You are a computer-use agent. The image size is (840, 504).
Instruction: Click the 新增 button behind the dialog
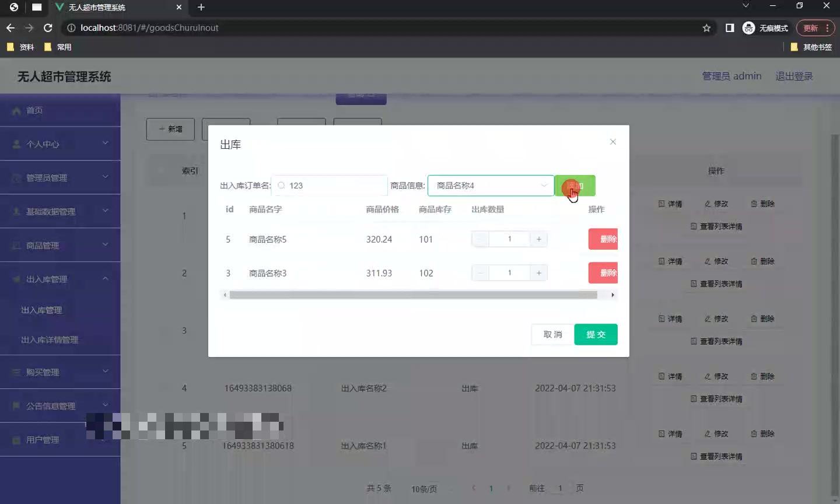(170, 129)
